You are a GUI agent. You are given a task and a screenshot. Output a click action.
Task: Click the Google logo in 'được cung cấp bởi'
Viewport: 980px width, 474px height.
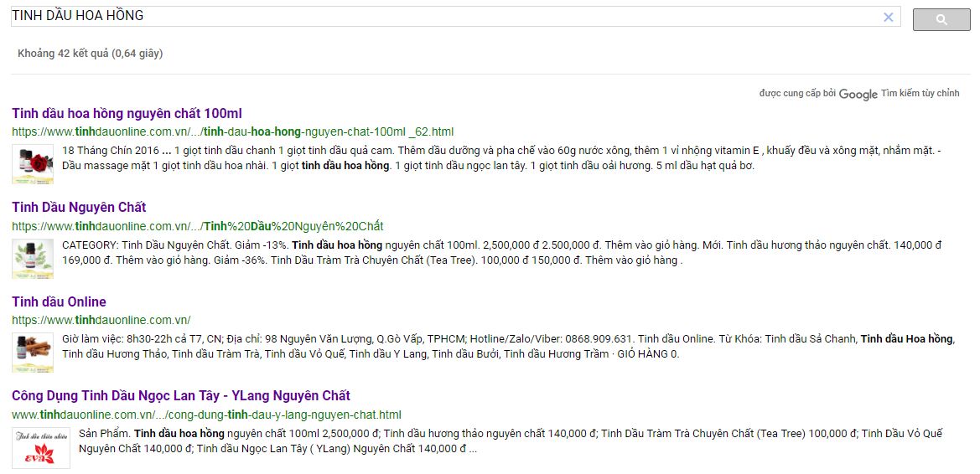[x=858, y=95]
